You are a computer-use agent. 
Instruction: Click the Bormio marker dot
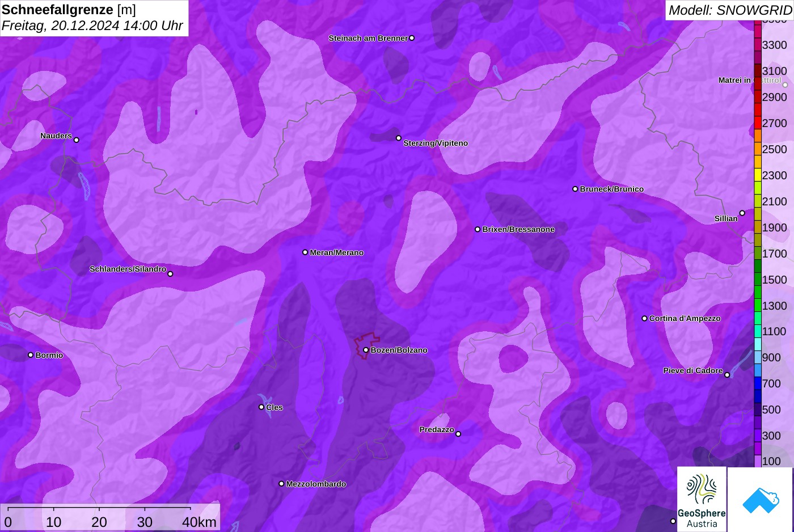(x=31, y=355)
